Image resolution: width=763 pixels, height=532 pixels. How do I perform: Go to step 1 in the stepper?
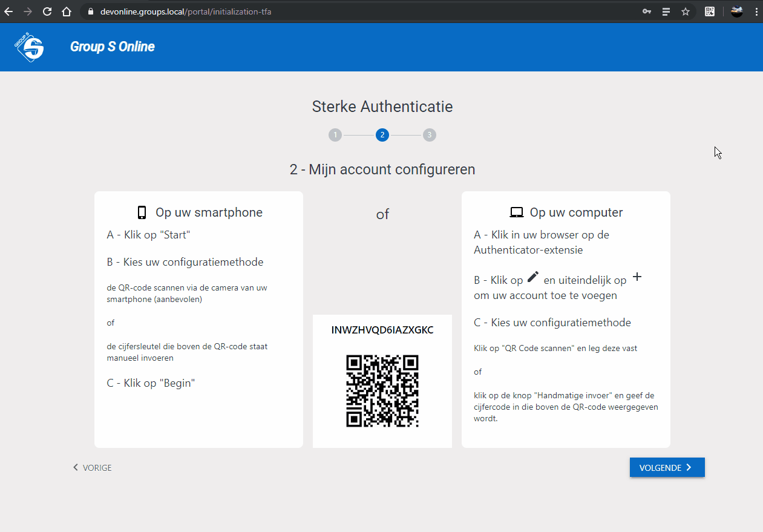click(x=335, y=135)
